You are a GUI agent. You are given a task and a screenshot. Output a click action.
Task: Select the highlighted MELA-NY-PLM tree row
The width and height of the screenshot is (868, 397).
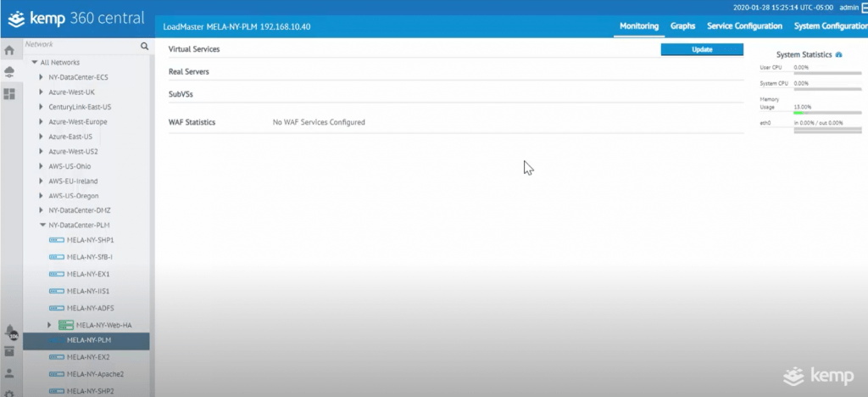tap(86, 340)
